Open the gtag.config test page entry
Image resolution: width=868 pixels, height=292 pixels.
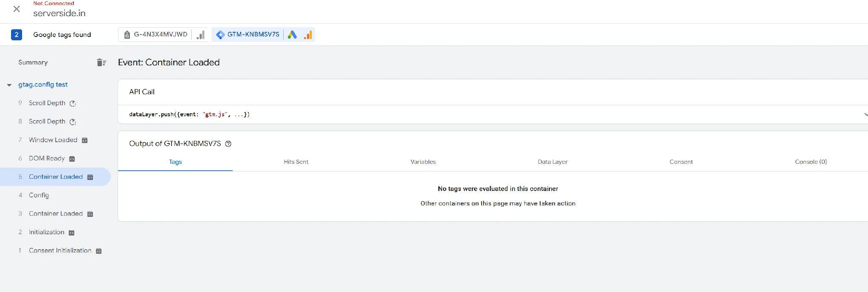(43, 84)
